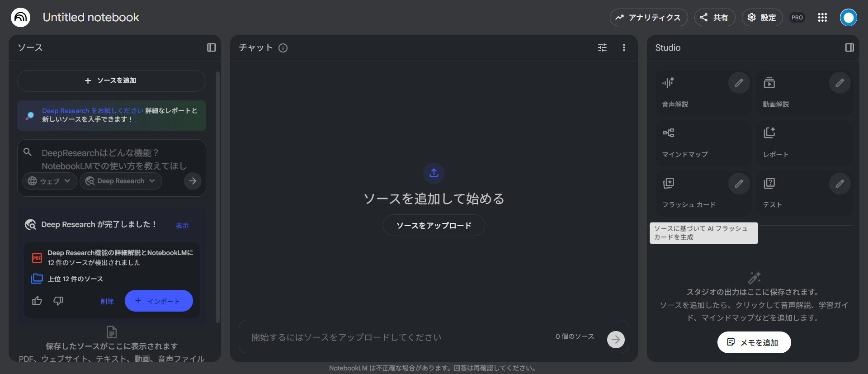Open the Google apps grid icon
This screenshot has width=868, height=374.
822,17
